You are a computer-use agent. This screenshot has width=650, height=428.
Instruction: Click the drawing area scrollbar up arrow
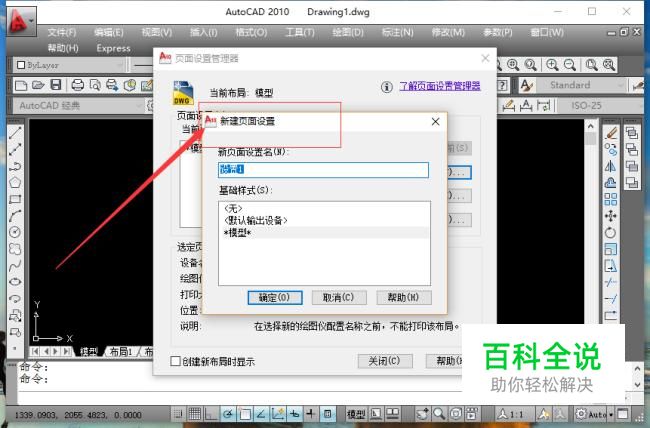590,126
